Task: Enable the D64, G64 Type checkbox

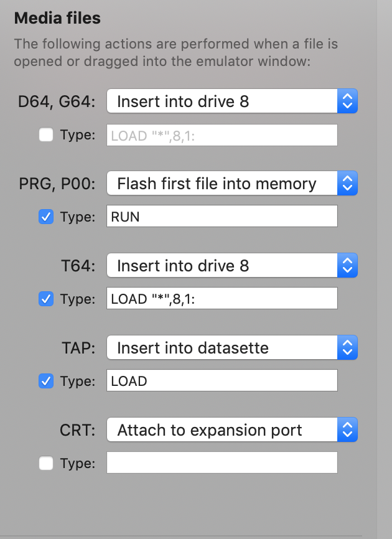Action: tap(46, 134)
